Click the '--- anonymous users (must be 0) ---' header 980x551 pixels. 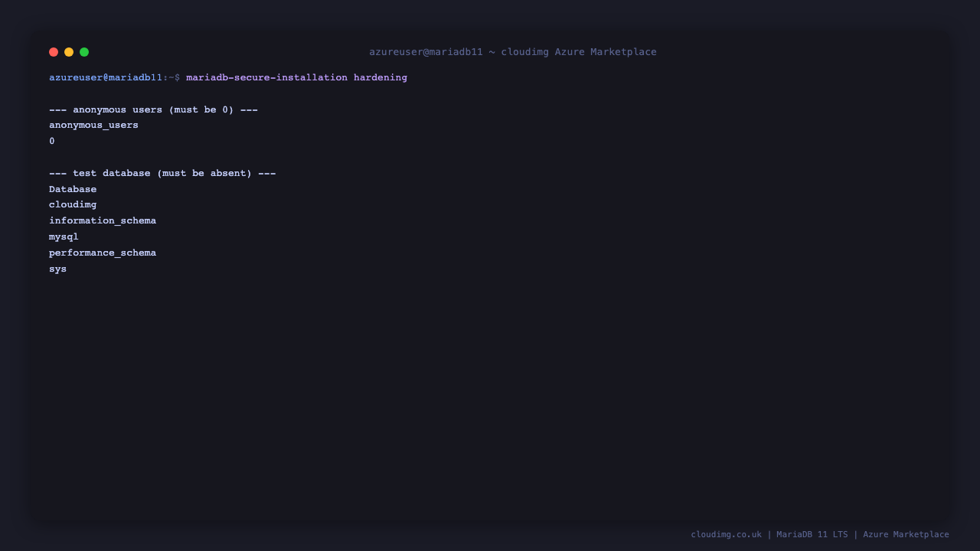153,109
